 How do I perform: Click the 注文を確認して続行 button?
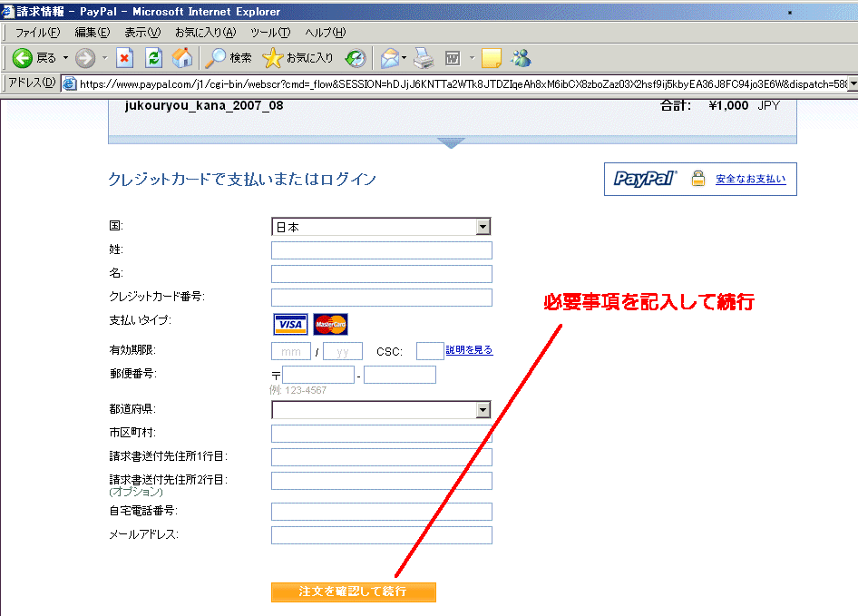coord(354,592)
